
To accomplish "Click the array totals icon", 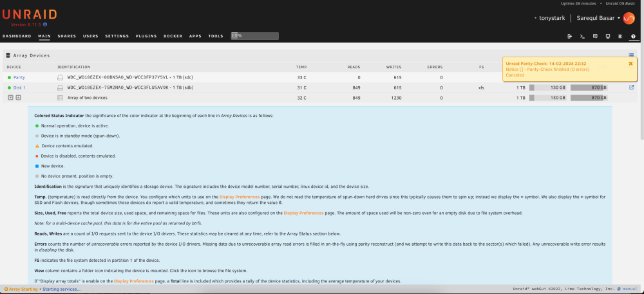I will [x=60, y=98].
